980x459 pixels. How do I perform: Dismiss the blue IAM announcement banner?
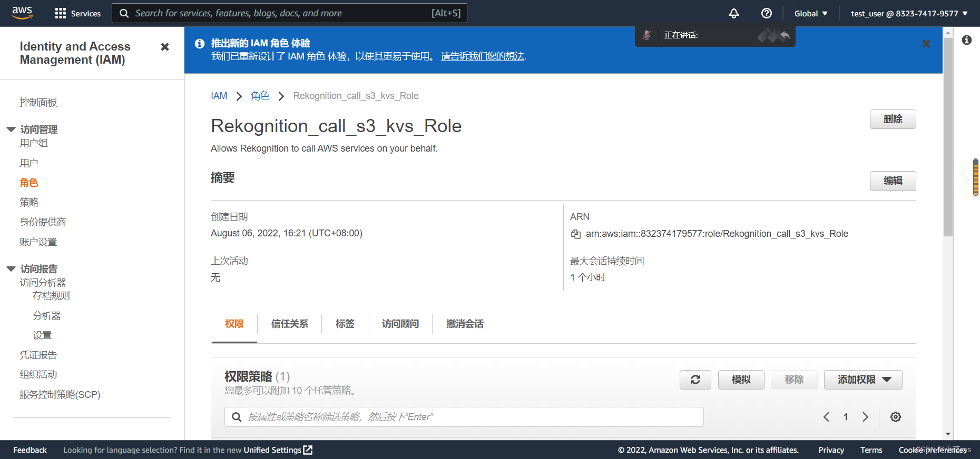(x=926, y=44)
